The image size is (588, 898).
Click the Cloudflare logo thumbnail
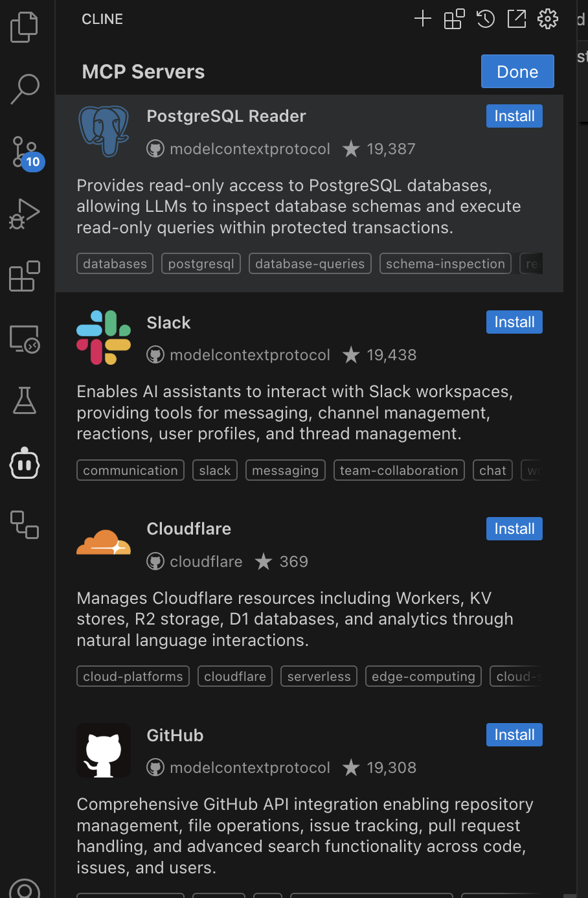click(x=104, y=543)
